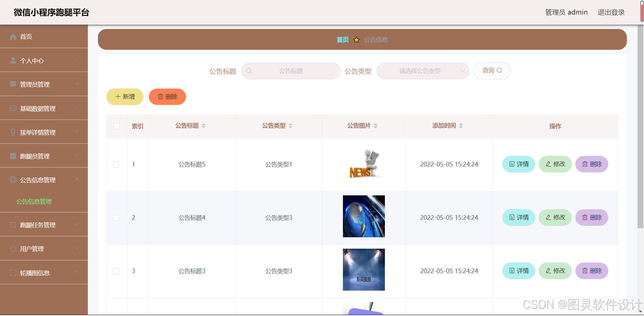Click 管理员 admin text in header
This screenshot has height=316, width=644.
click(x=566, y=13)
